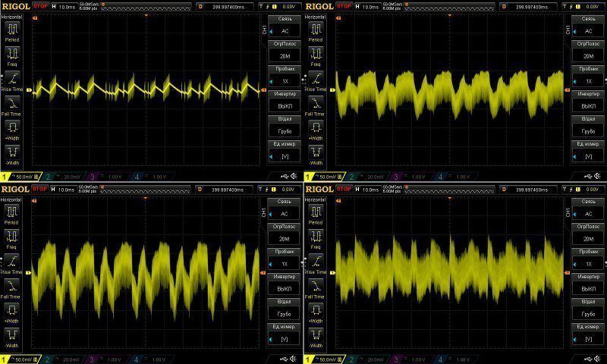Click +Width measurement icon in bottom-left scope
This screenshot has height=364, width=607.
click(x=12, y=309)
